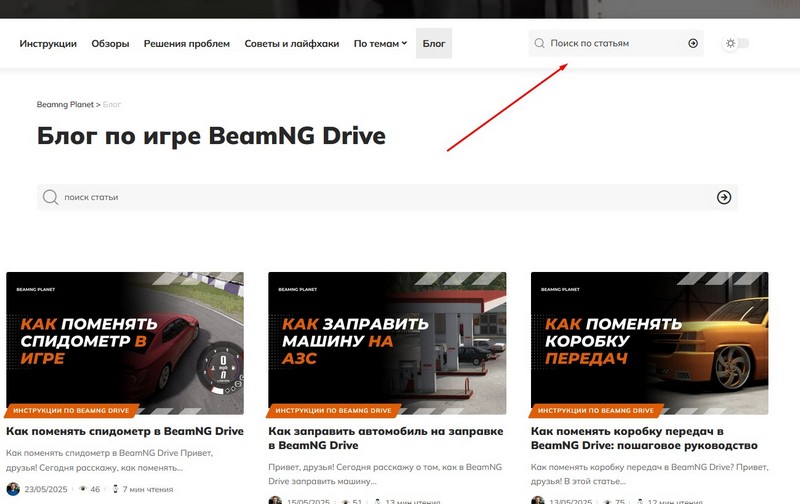Click the magnifier icon in header search
The width and height of the screenshot is (800, 504).
click(x=539, y=43)
